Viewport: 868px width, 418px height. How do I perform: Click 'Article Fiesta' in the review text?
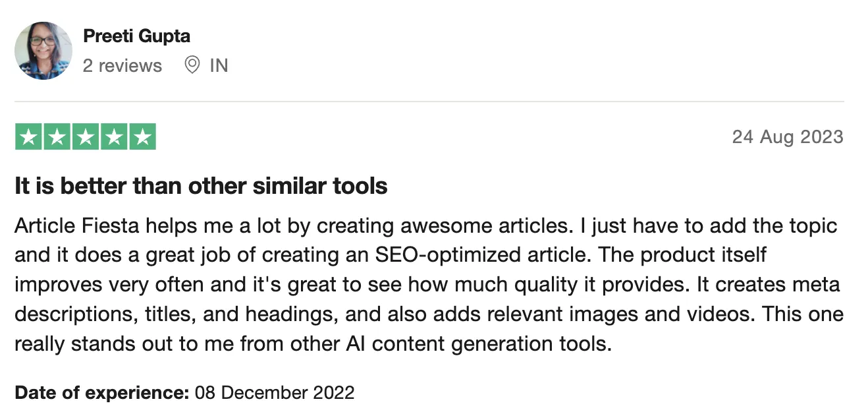(77, 225)
